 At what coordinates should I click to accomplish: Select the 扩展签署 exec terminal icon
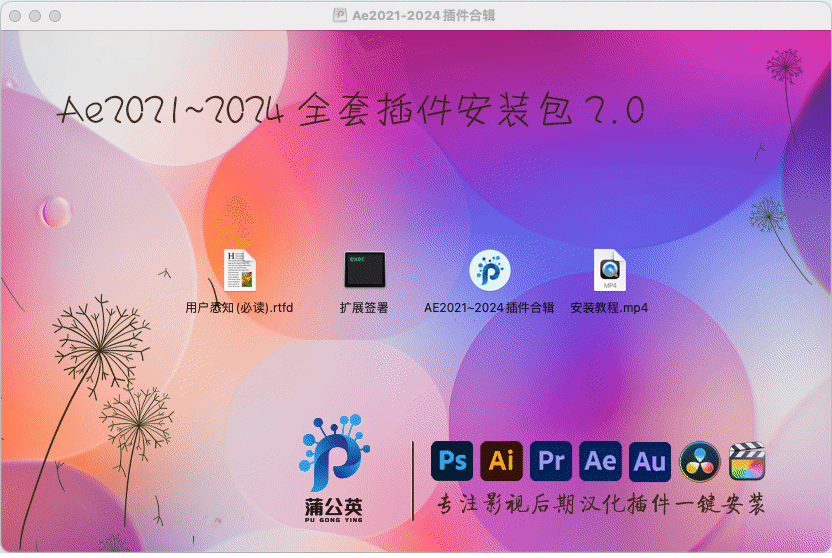click(x=365, y=270)
